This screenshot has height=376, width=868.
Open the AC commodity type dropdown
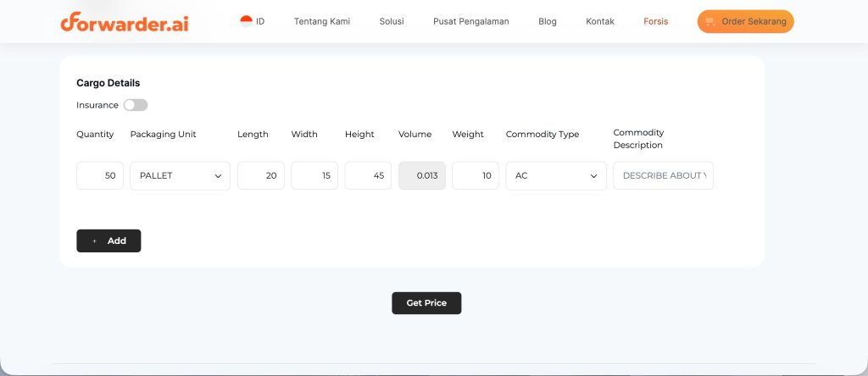coord(556,176)
